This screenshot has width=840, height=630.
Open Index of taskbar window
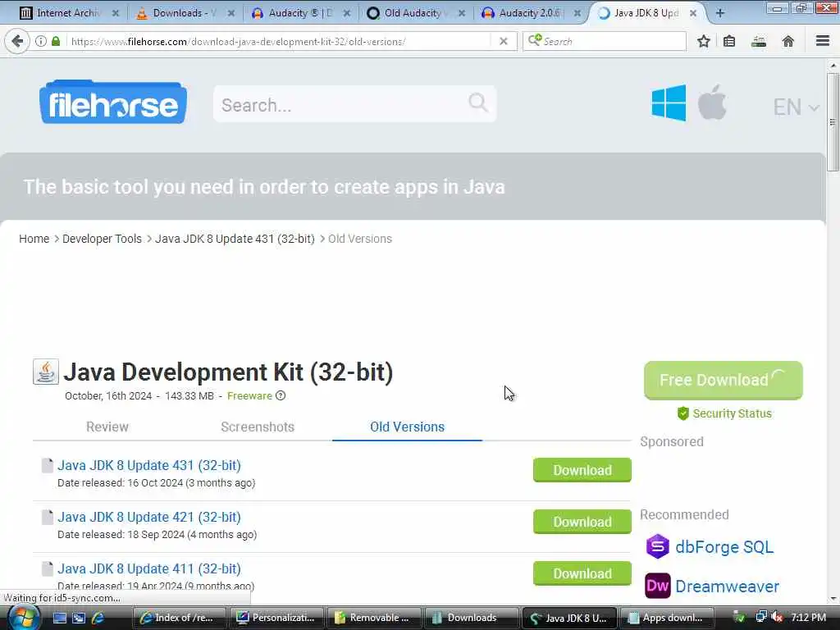(x=180, y=618)
